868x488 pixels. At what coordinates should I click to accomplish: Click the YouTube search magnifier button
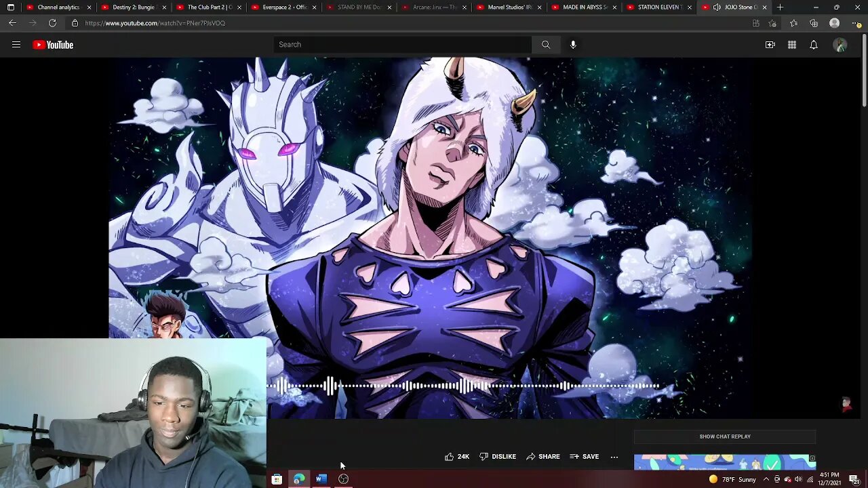coord(546,45)
